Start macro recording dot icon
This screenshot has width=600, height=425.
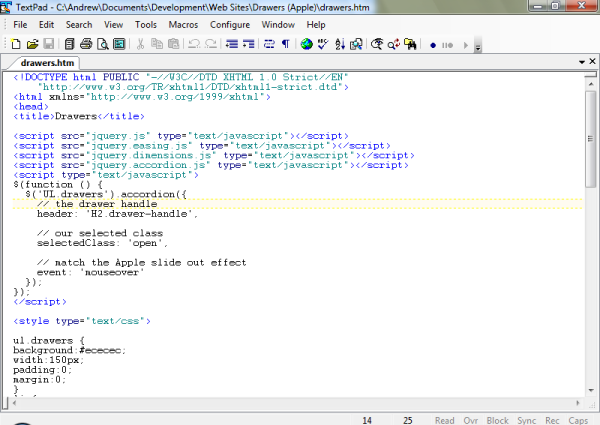coord(433,45)
